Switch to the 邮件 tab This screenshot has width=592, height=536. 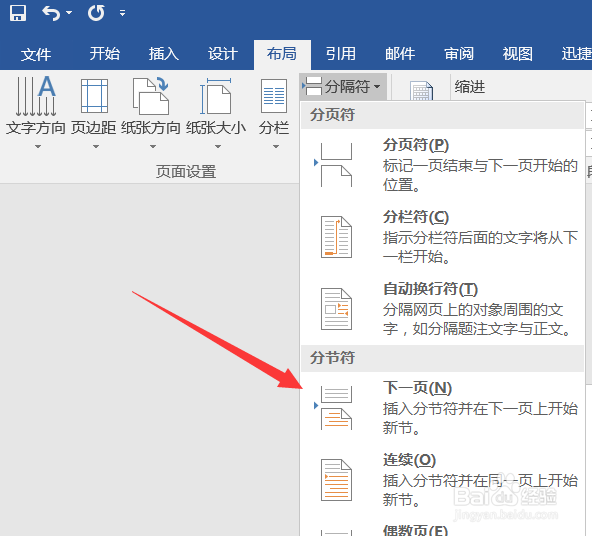pos(400,54)
